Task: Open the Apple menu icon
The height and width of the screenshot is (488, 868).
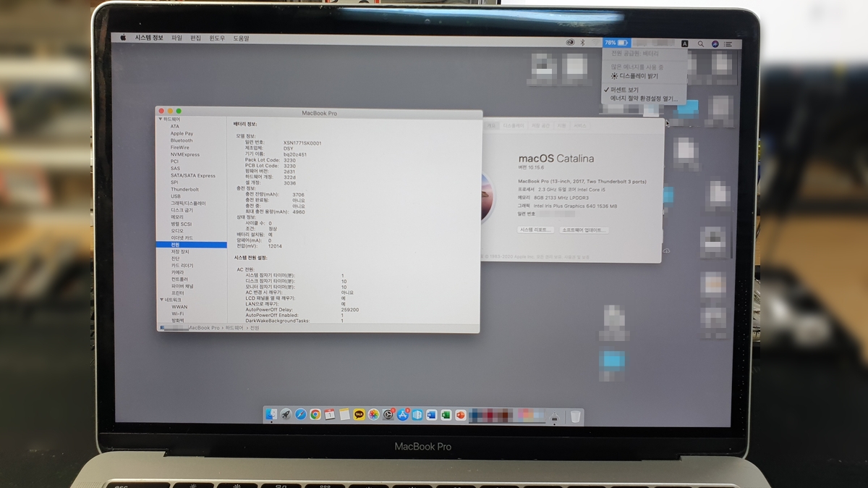Action: pyautogui.click(x=123, y=38)
